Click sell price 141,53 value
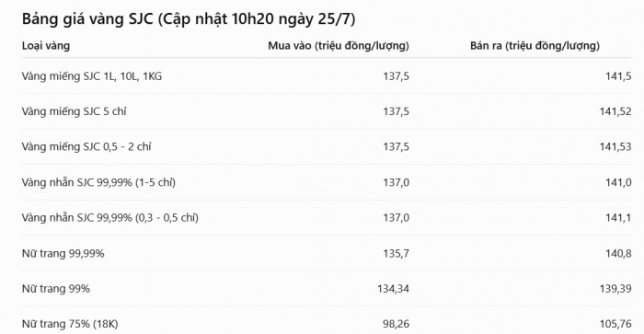Screen dimensions: 644x334 click(615, 146)
